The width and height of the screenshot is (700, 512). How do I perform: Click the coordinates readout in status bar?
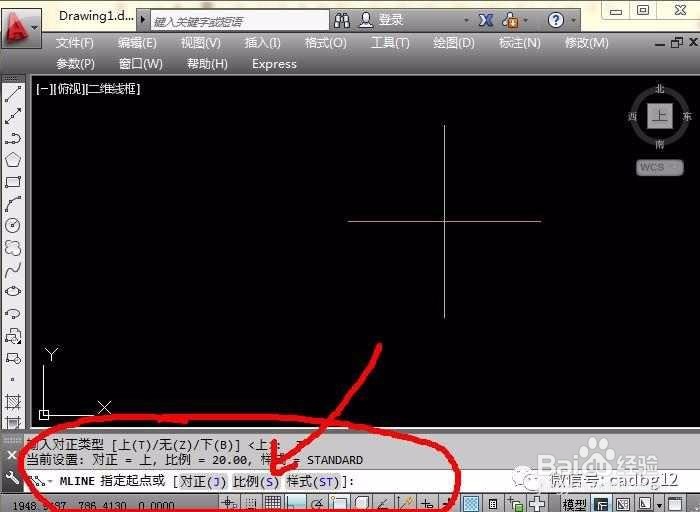point(94,506)
